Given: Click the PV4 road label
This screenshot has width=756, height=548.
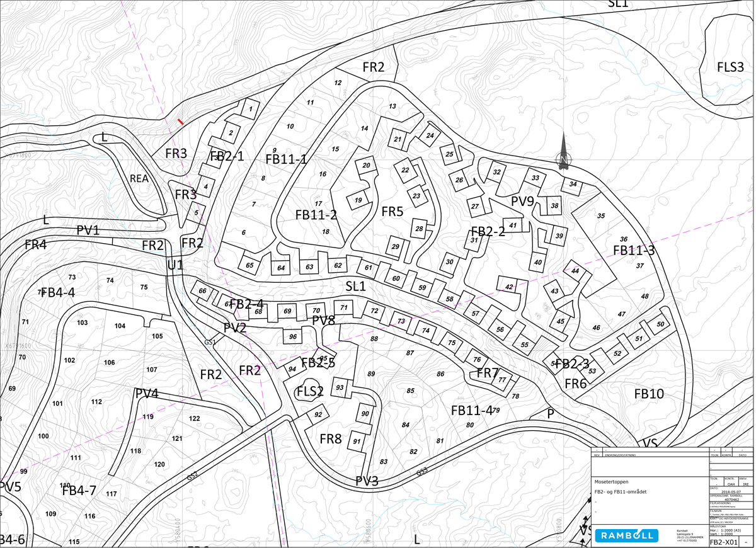Looking at the screenshot, I should click(147, 394).
